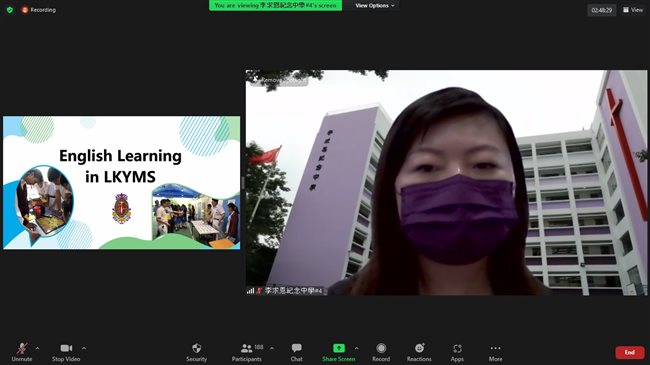
Task: Click the red End meeting button
Action: pos(630,352)
